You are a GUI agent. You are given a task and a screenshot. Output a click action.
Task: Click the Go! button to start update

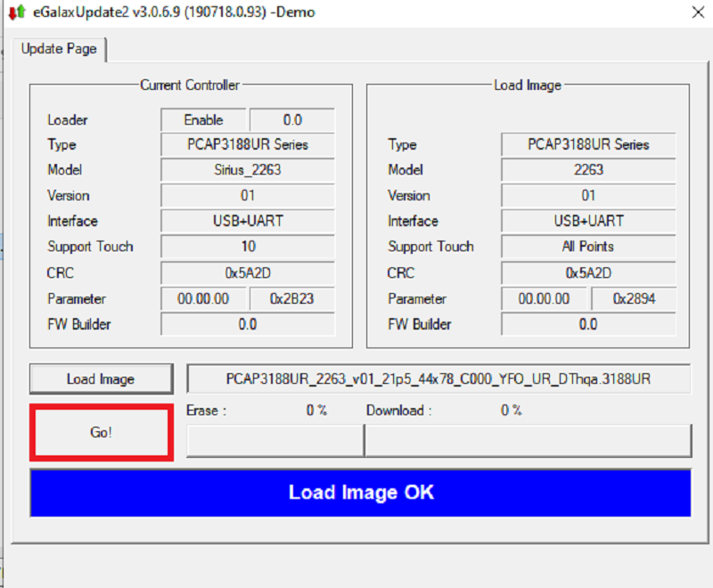[x=101, y=432]
